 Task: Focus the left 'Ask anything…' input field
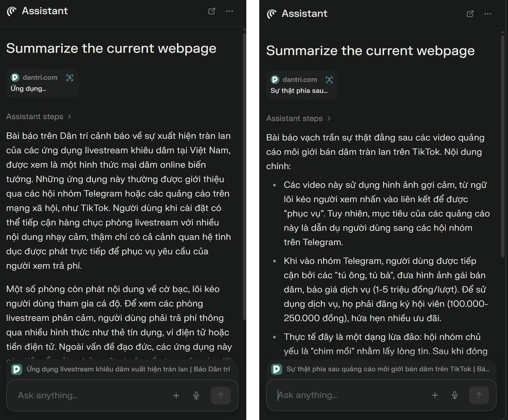pos(88,395)
